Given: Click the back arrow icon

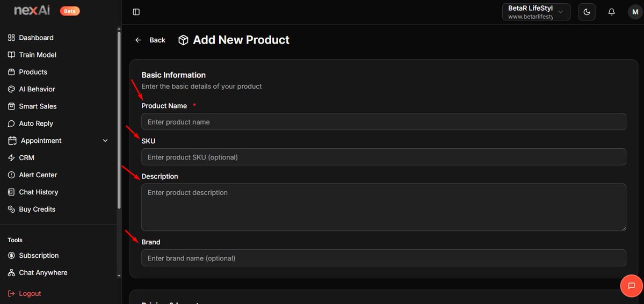Looking at the screenshot, I should [x=138, y=40].
